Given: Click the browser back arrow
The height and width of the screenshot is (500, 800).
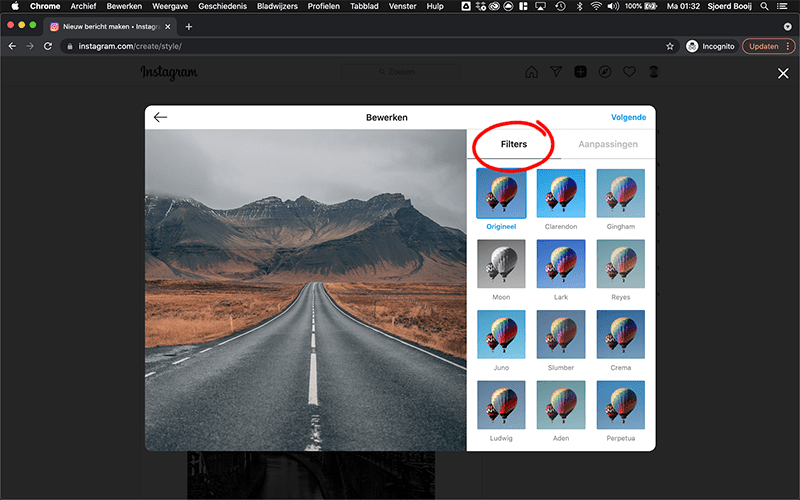Looking at the screenshot, I should click(12, 46).
